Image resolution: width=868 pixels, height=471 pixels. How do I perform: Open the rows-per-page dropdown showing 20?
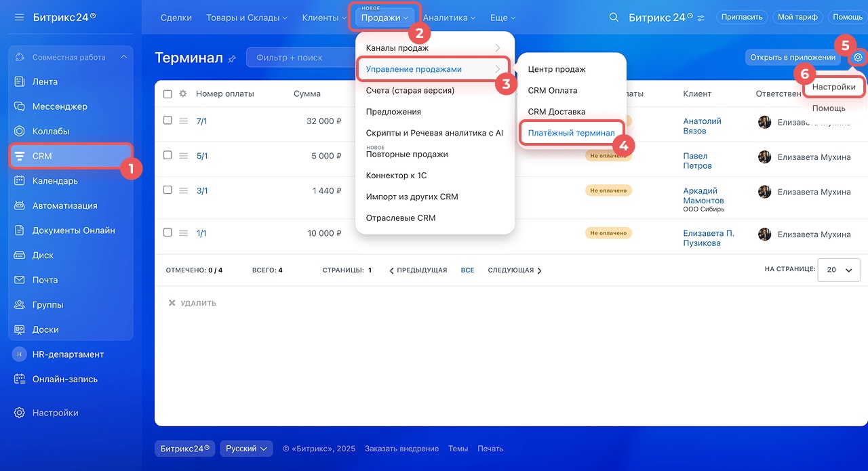point(839,270)
